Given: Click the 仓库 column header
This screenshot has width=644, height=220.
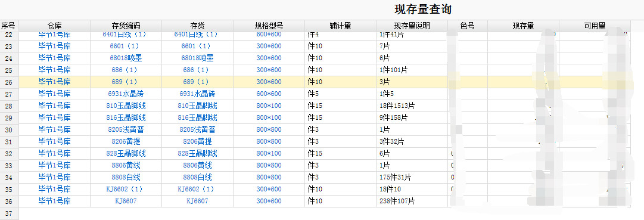Looking at the screenshot, I should (x=55, y=26).
